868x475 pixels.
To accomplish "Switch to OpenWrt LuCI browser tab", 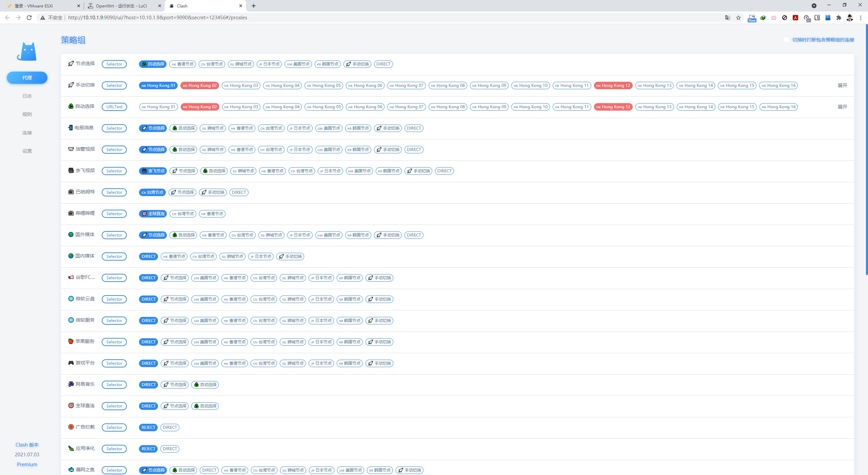I will pyautogui.click(x=121, y=6).
